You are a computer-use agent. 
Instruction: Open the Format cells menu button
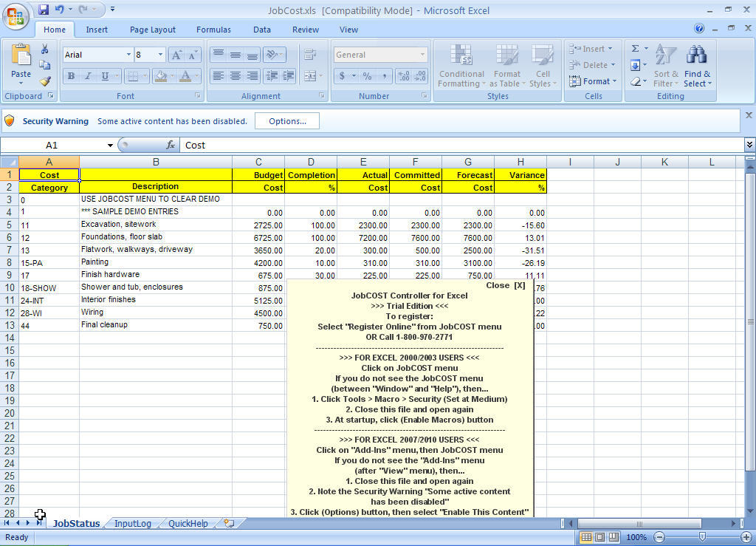[593, 81]
